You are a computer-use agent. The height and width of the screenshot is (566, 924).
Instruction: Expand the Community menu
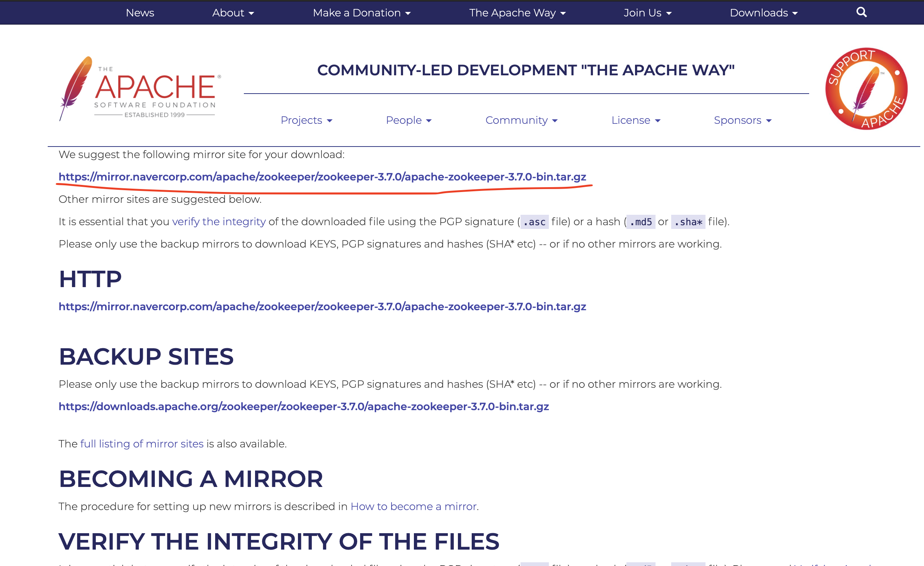[x=521, y=120]
